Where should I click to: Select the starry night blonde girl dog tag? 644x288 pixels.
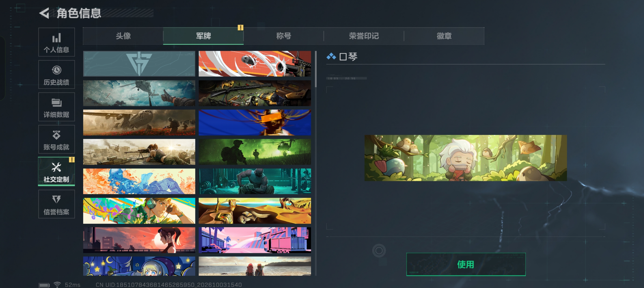coord(139,266)
